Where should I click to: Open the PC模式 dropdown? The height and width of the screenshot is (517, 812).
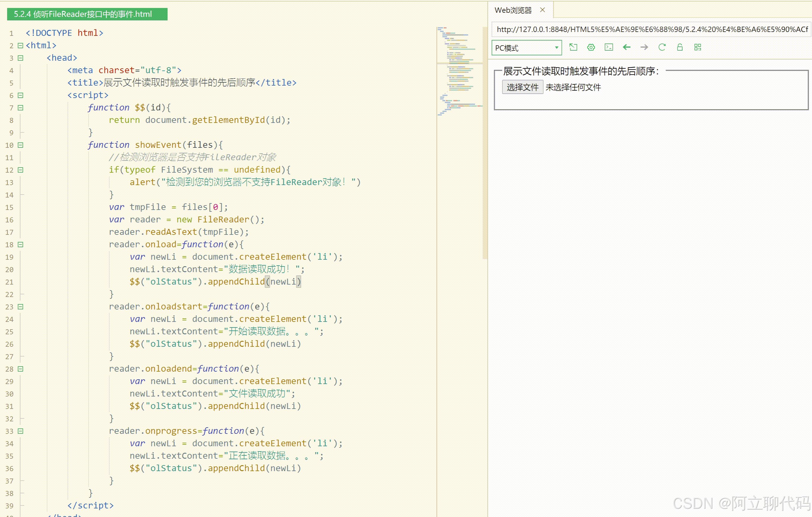pyautogui.click(x=527, y=48)
